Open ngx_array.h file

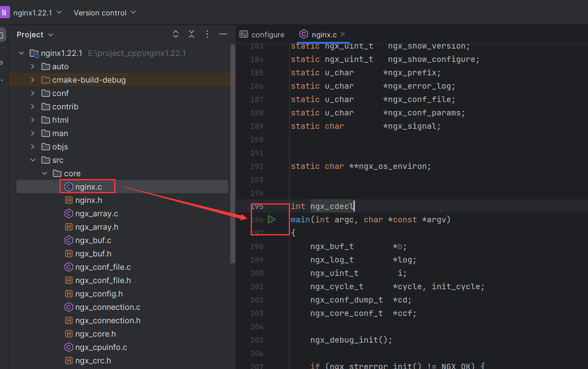96,227
